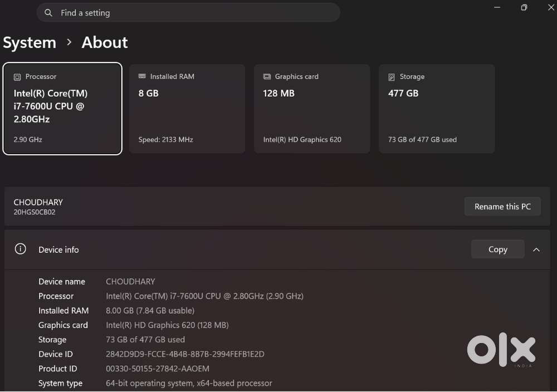Screen dimensions: 557x392
Task: Open the Installed RAM card
Action: click(x=187, y=109)
